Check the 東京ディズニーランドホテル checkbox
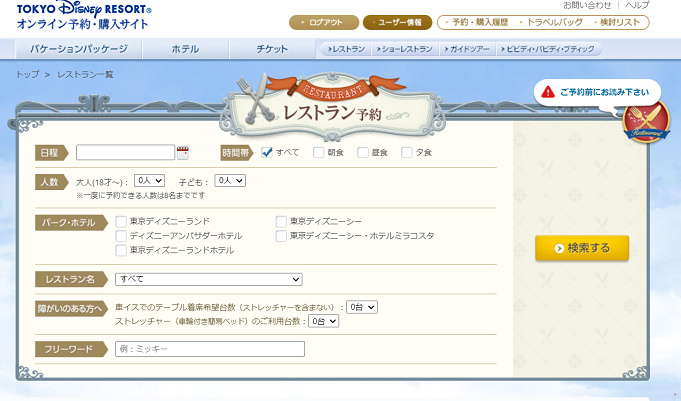This screenshot has height=401, width=681. coord(121,250)
